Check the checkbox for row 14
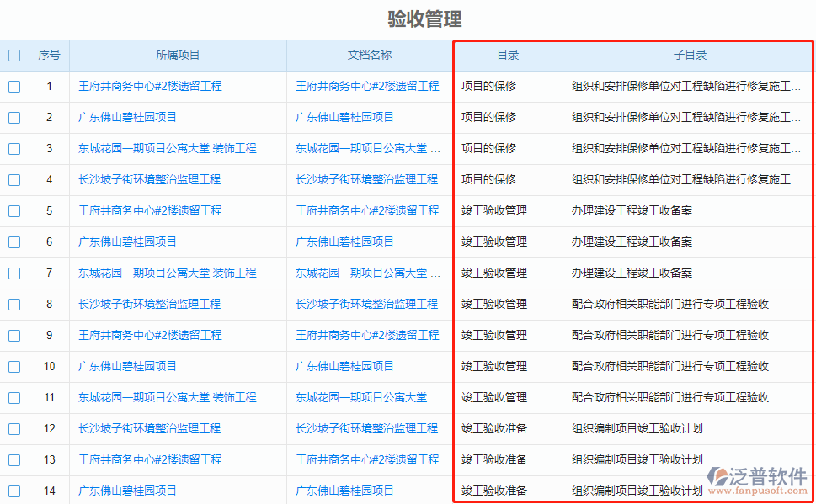This screenshot has height=504, width=816. point(13,491)
